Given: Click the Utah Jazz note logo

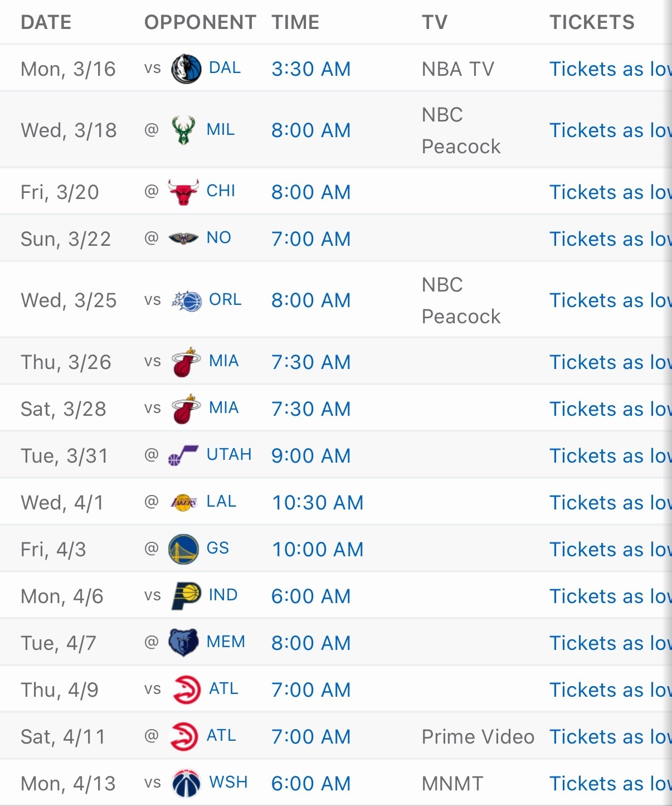Looking at the screenshot, I should click(x=183, y=456).
